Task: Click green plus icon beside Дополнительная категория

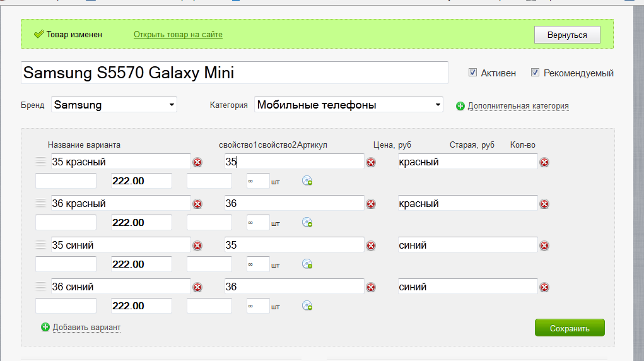Action: [460, 106]
